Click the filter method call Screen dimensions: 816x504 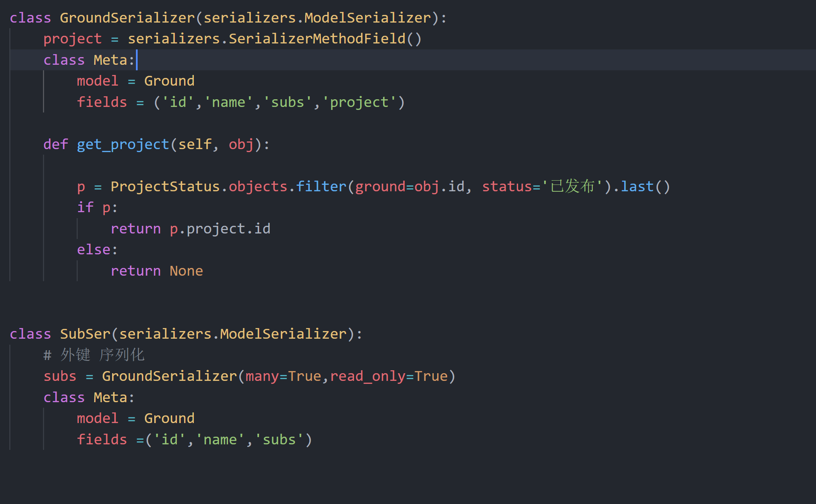(321, 187)
